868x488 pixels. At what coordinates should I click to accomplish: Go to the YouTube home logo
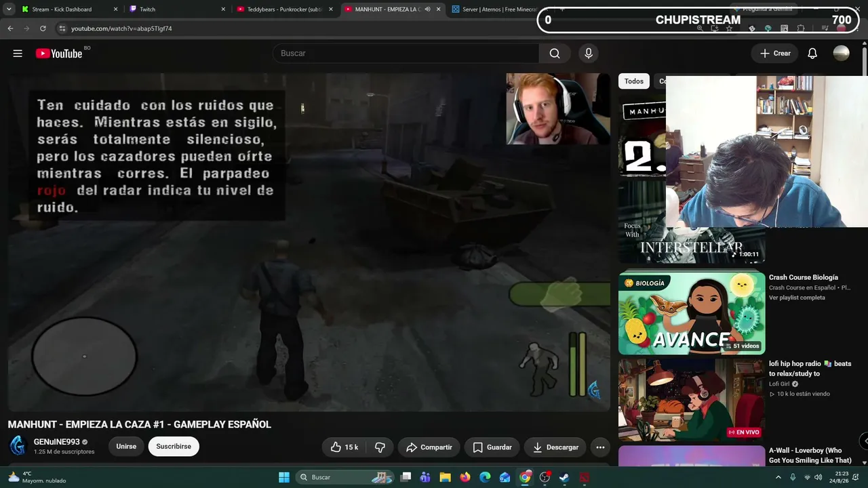tap(59, 54)
